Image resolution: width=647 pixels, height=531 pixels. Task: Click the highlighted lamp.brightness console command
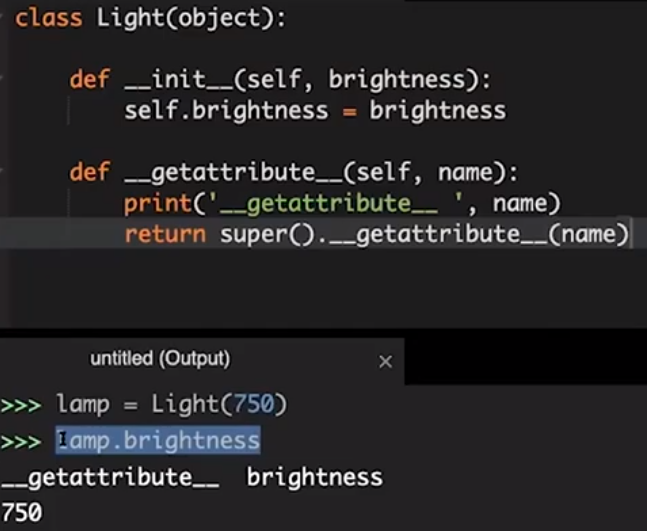pyautogui.click(x=158, y=440)
